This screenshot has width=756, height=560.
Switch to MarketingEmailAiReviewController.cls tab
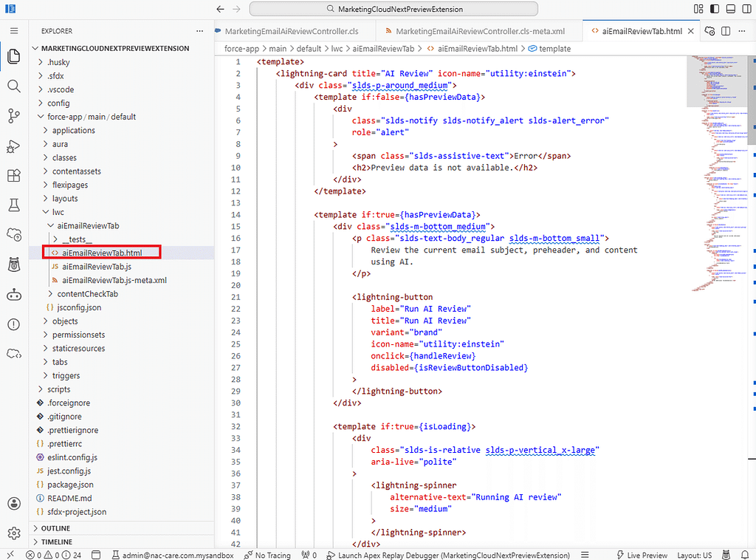pos(291,31)
